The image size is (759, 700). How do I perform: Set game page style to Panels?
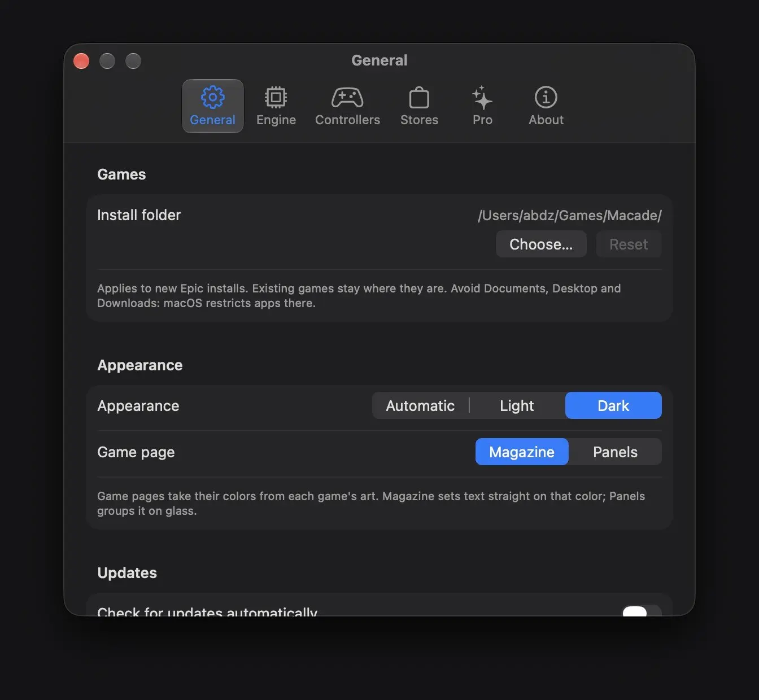click(615, 452)
